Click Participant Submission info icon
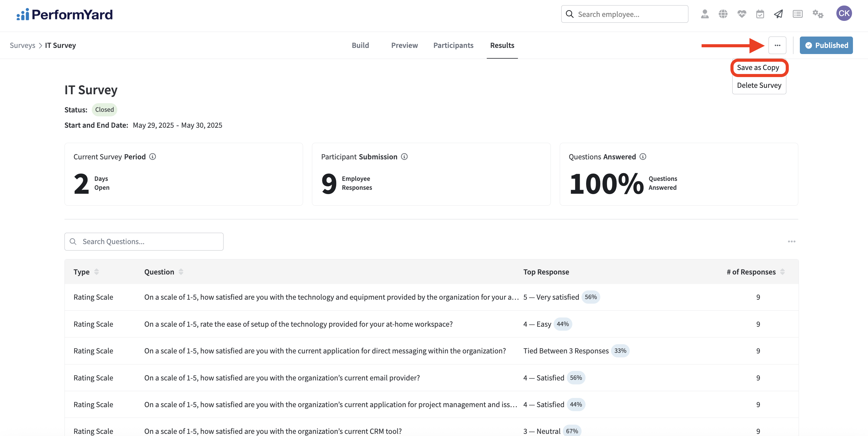868x436 pixels. coord(404,157)
